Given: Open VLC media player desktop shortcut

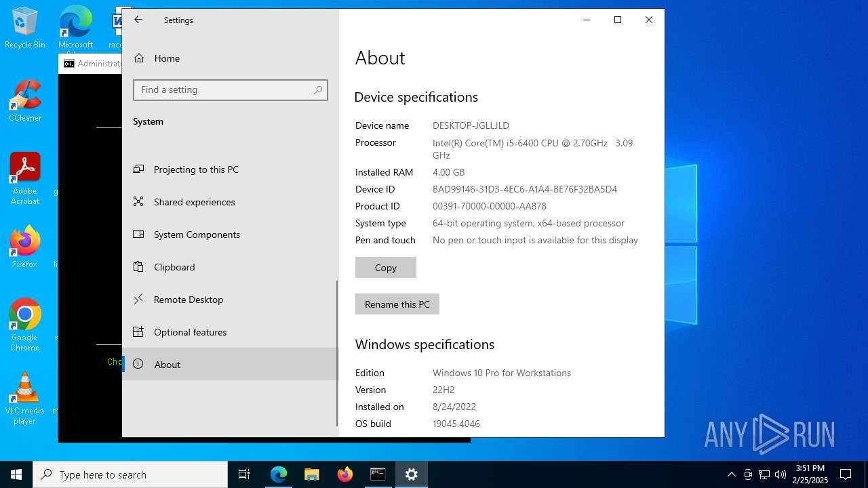Looking at the screenshot, I should point(25,399).
